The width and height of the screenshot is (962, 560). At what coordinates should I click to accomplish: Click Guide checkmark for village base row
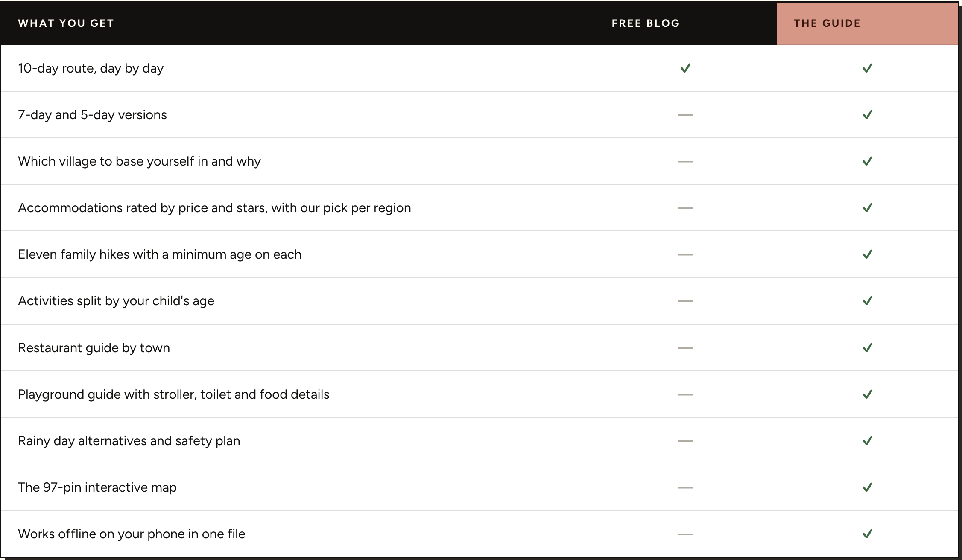(867, 161)
